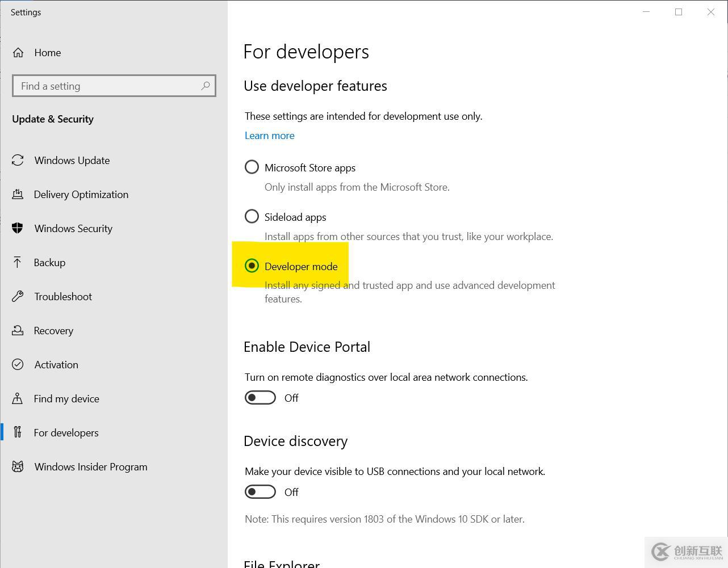Click inside the Find a setting box

(102, 86)
